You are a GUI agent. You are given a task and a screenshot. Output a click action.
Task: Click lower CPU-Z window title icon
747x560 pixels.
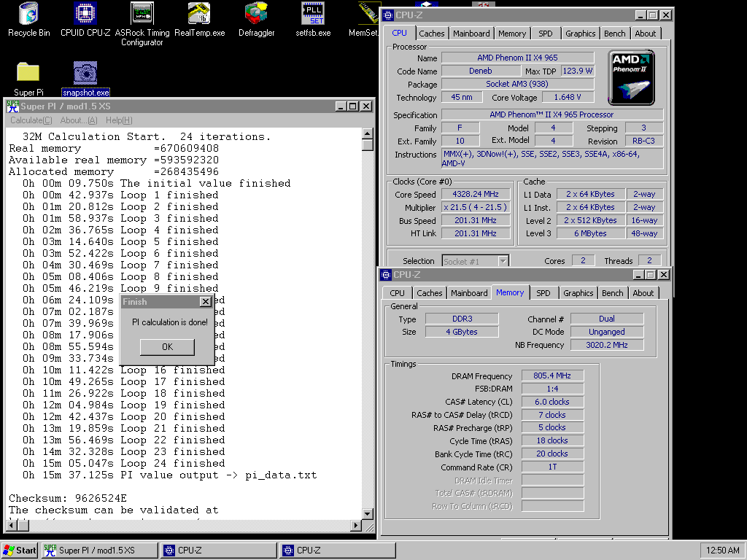[387, 275]
